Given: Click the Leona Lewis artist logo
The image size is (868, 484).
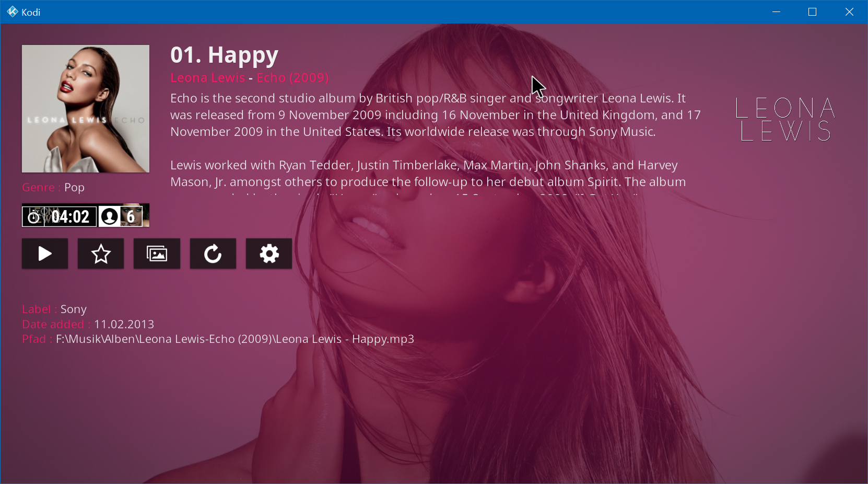Looking at the screenshot, I should click(785, 119).
